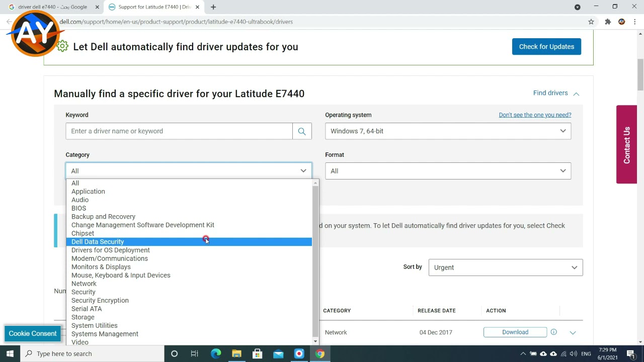Bookmark this page with the star icon
This screenshot has width=644, height=362.
click(591, 22)
